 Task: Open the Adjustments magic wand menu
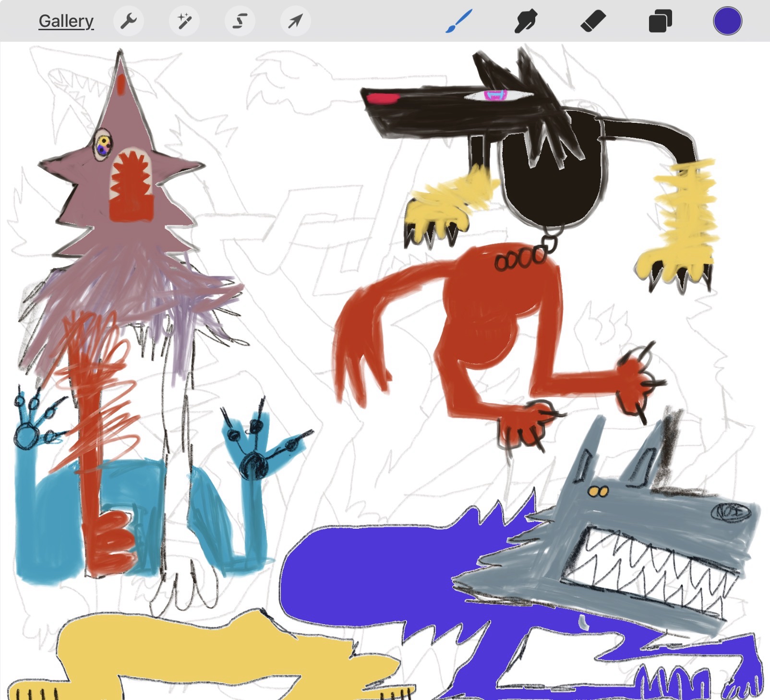click(x=184, y=21)
